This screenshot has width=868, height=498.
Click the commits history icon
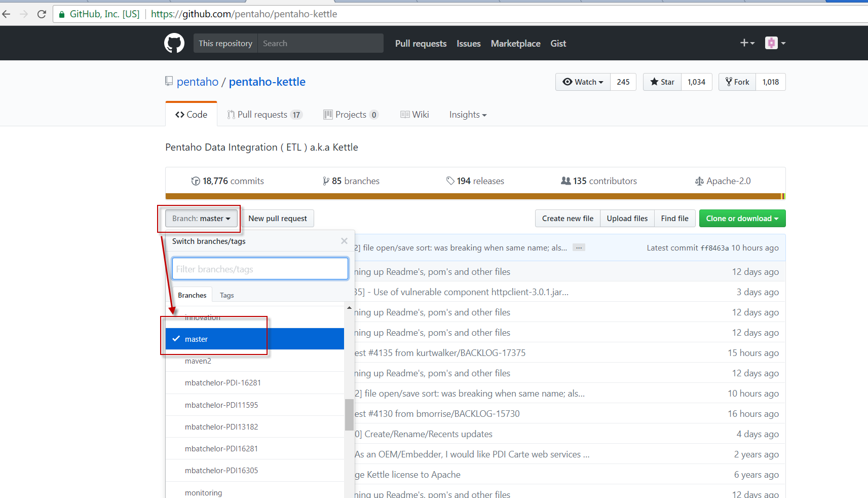click(x=196, y=181)
